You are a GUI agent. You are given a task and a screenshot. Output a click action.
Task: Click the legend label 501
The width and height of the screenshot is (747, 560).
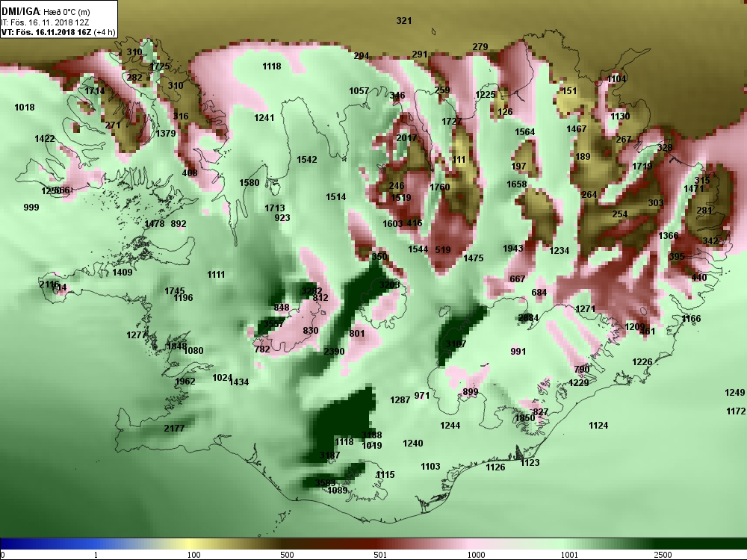point(380,555)
